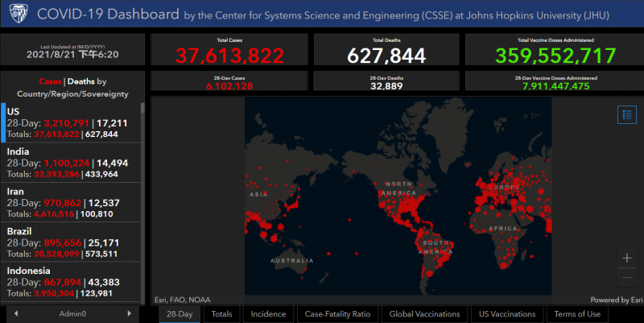
Task: Select the US Vaccinations tab
Action: [x=507, y=314]
